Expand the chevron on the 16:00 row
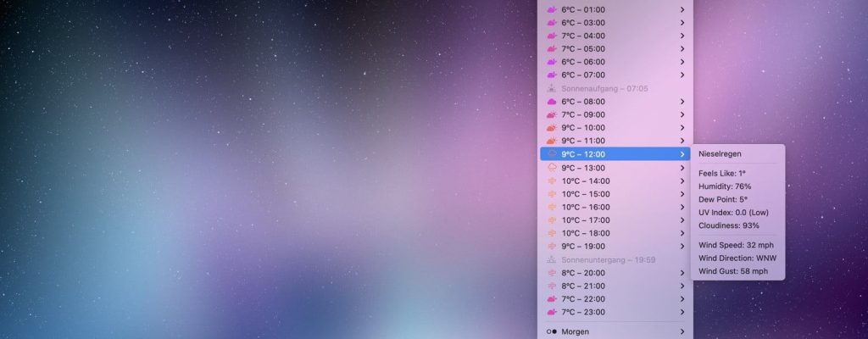868x339 pixels. [x=682, y=207]
